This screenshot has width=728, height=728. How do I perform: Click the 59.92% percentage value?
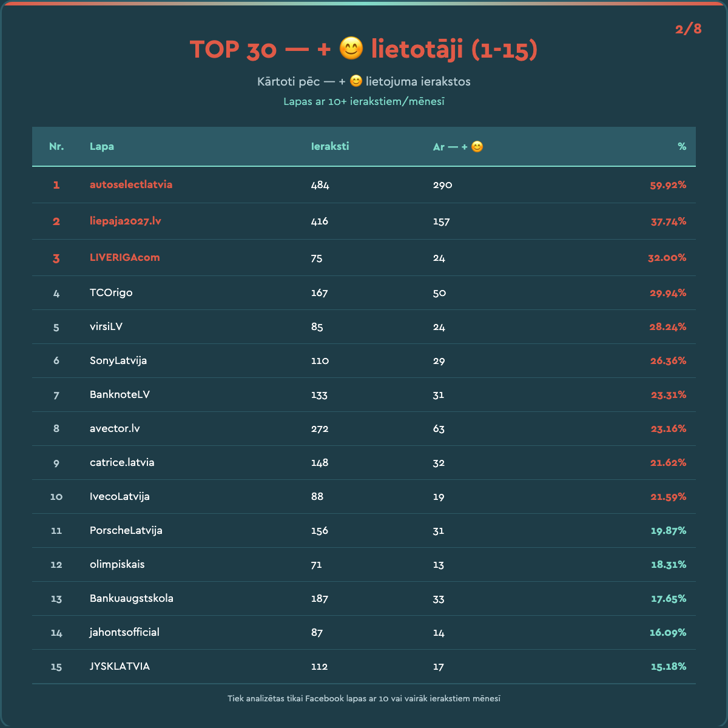pyautogui.click(x=668, y=185)
